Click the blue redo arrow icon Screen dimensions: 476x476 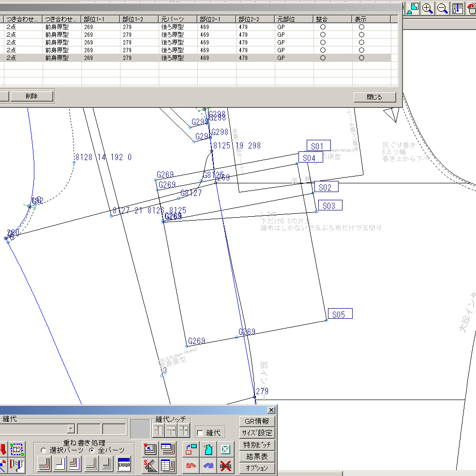pyautogui.click(x=208, y=465)
